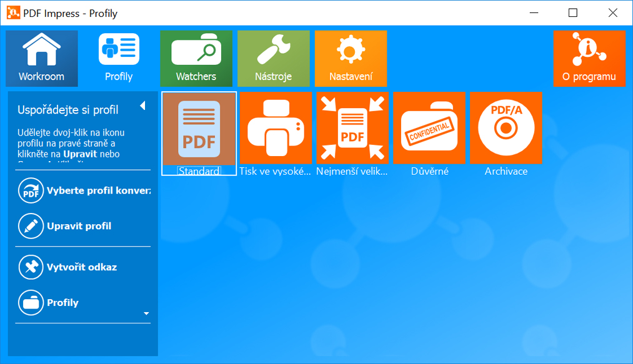Click the Standard profile label text
Viewport: 633px width, 364px height.
tap(199, 171)
